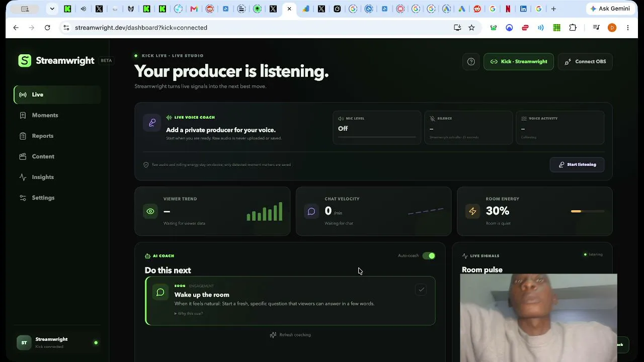Open the tab search dropdown arrow
This screenshot has height=362, width=644.
point(52,9)
